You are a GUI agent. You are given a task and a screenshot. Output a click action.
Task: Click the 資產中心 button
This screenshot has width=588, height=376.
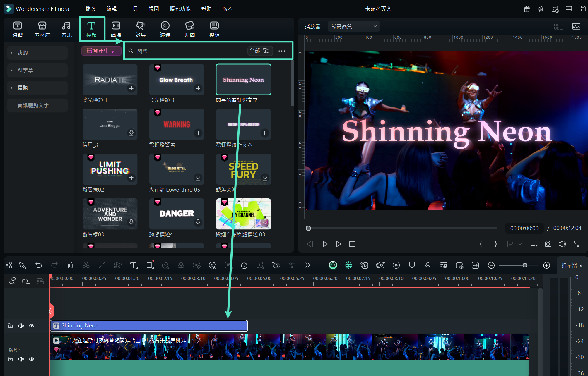tap(101, 51)
